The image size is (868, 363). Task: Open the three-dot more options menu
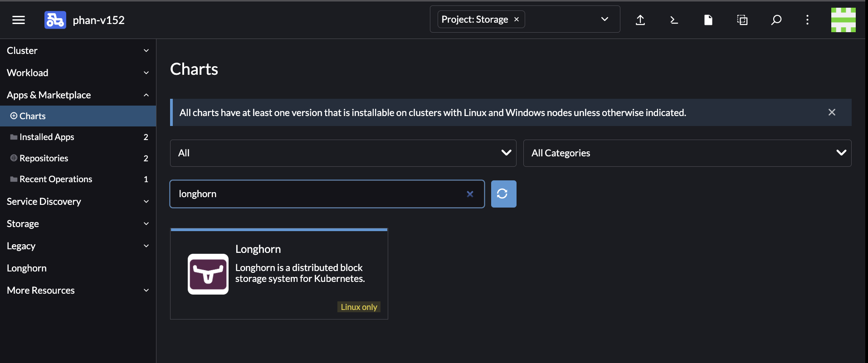tap(807, 20)
